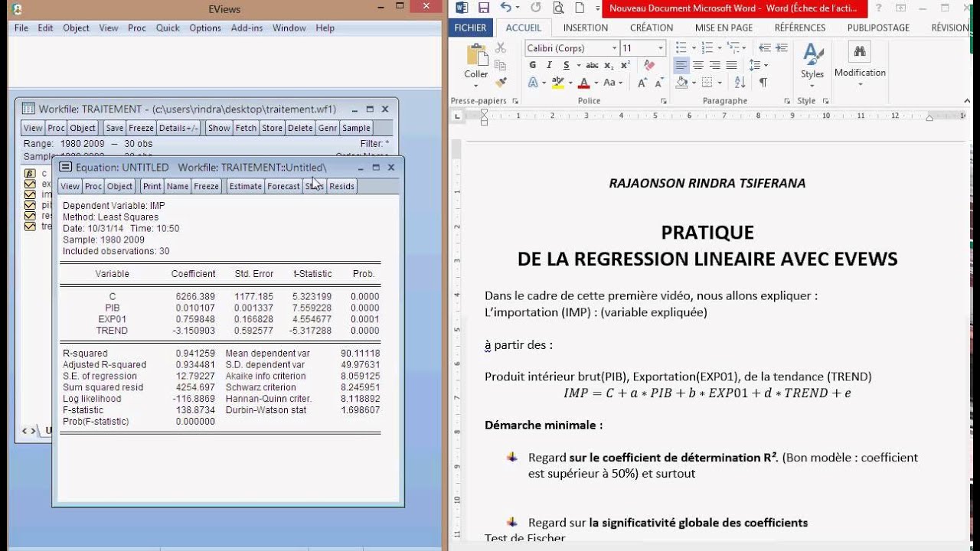The width and height of the screenshot is (980, 551).
Task: Open Modification binoculars icon
Action: point(860,52)
